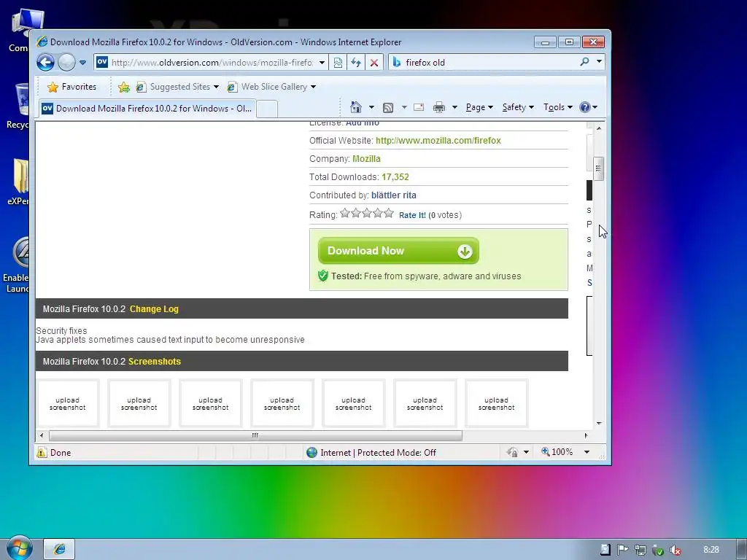Image resolution: width=747 pixels, height=560 pixels.
Task: Toggle Compatibility View broken-page icon
Action: (338, 63)
